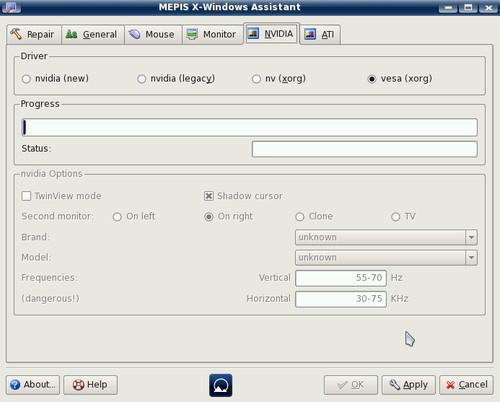500x402 pixels.
Task: Open the ATI tab
Action: coord(320,34)
